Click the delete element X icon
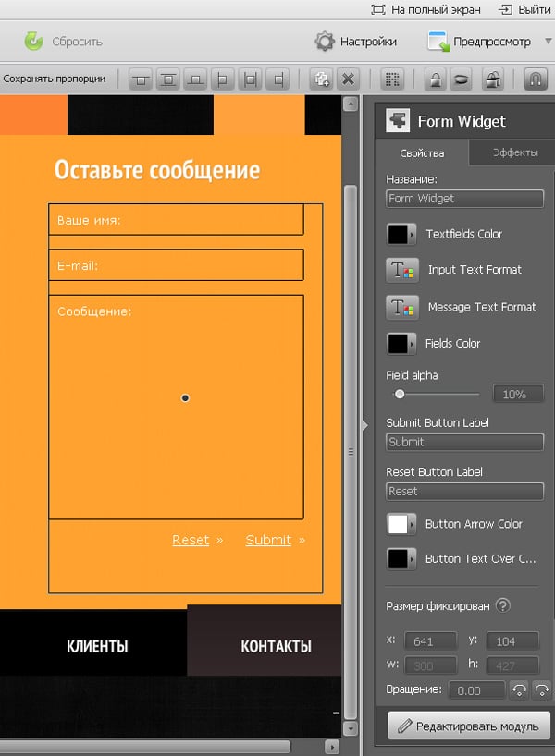555x756 pixels. point(348,79)
